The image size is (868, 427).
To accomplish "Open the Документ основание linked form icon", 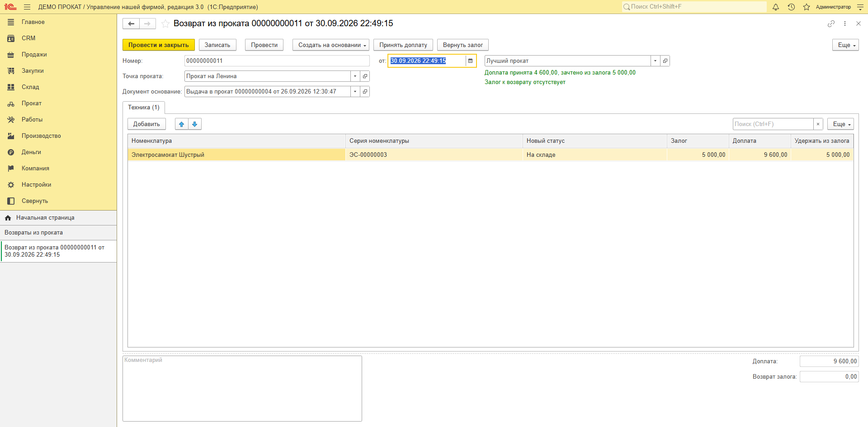I will tap(365, 91).
